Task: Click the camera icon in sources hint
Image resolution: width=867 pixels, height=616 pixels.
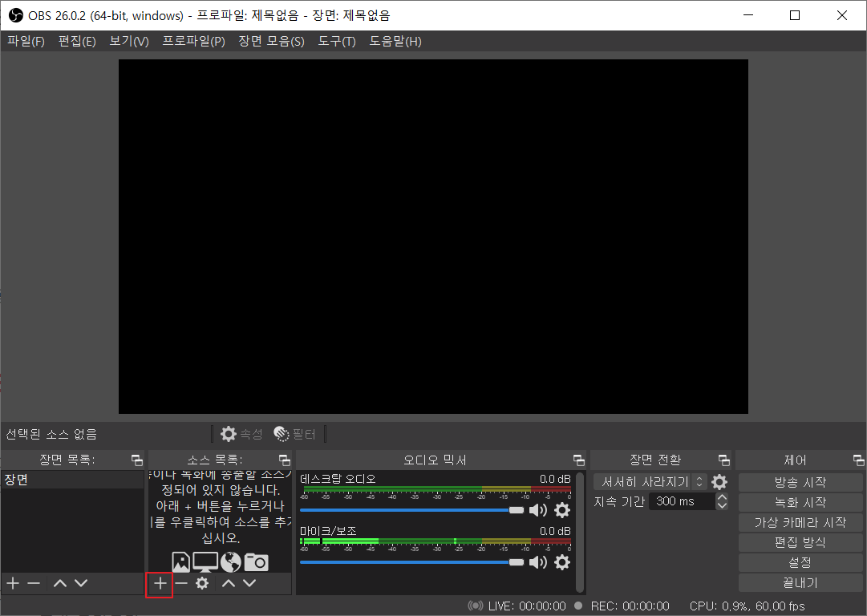Action: click(x=256, y=562)
